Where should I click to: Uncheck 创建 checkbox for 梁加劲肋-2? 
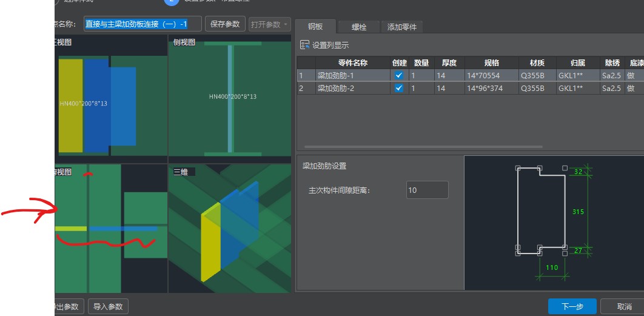pos(399,89)
